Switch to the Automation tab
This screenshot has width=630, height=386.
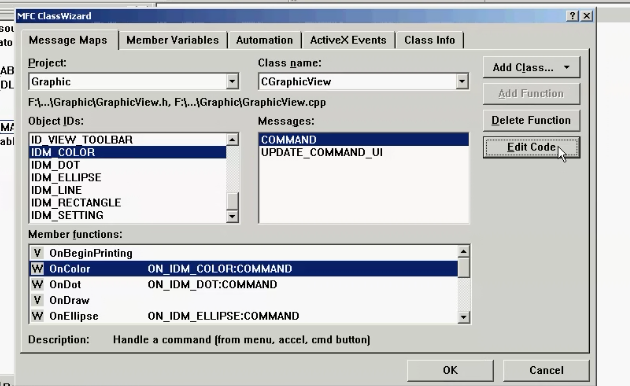[x=264, y=40]
